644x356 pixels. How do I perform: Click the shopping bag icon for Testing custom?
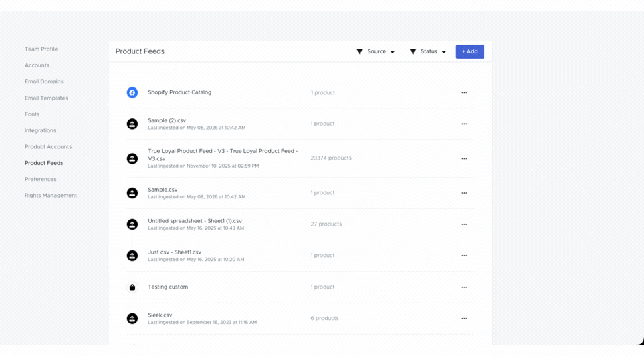coord(132,287)
